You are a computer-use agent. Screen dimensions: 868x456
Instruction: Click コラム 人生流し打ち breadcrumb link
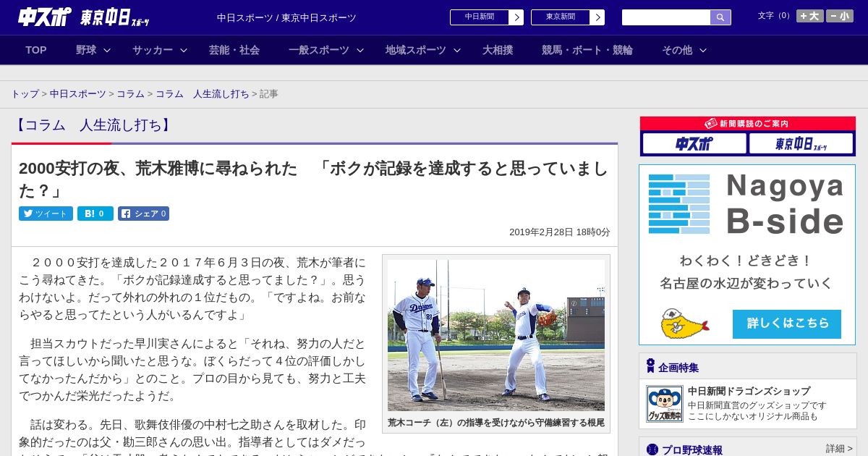[x=203, y=94]
